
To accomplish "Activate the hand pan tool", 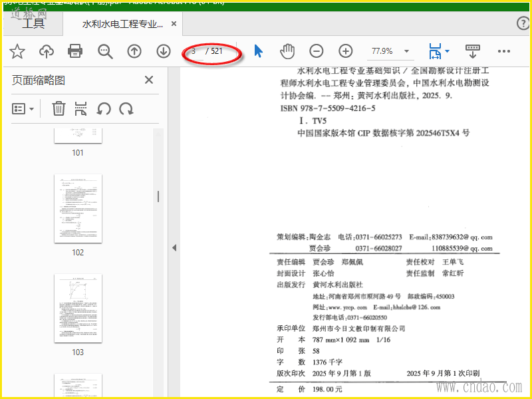I will tap(287, 51).
